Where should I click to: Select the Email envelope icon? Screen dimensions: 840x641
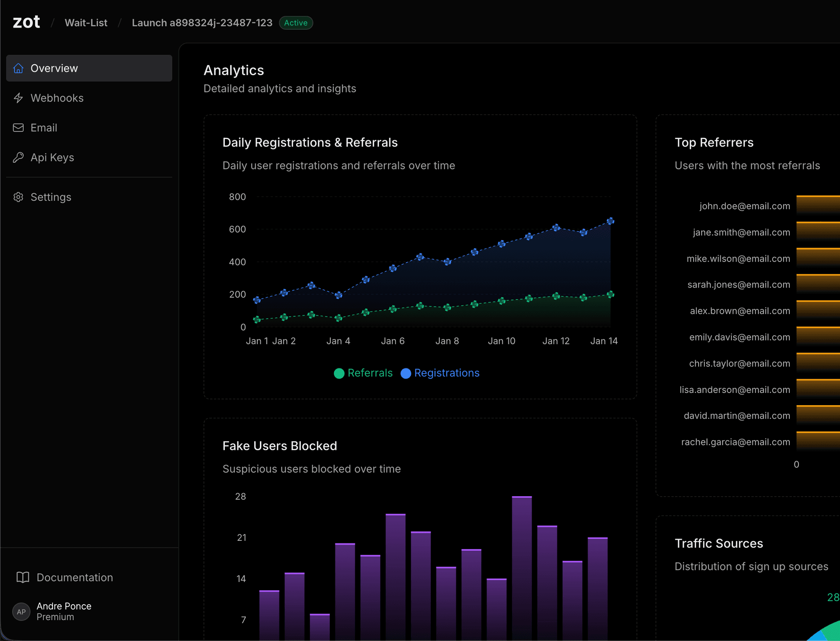[x=18, y=128]
